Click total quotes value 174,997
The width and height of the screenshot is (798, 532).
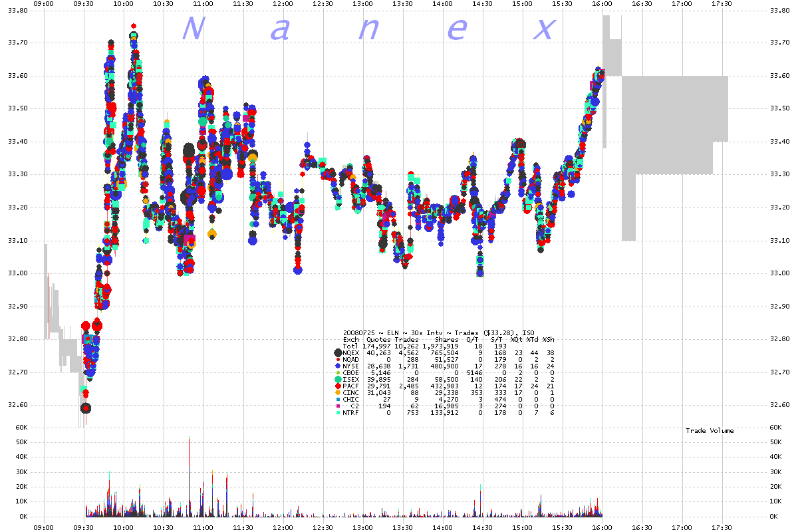376,346
